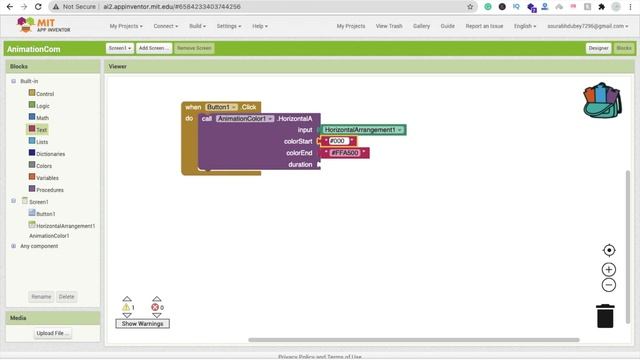Image resolution: width=640 pixels, height=360 pixels.
Task: Open the Connect menu
Action: pos(165,26)
